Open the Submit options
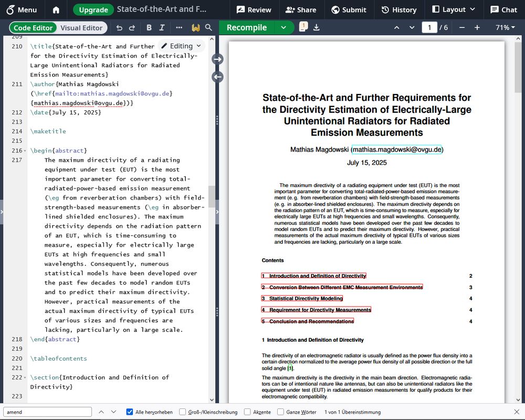Image resolution: width=525 pixels, height=420 pixels. pyautogui.click(x=349, y=10)
